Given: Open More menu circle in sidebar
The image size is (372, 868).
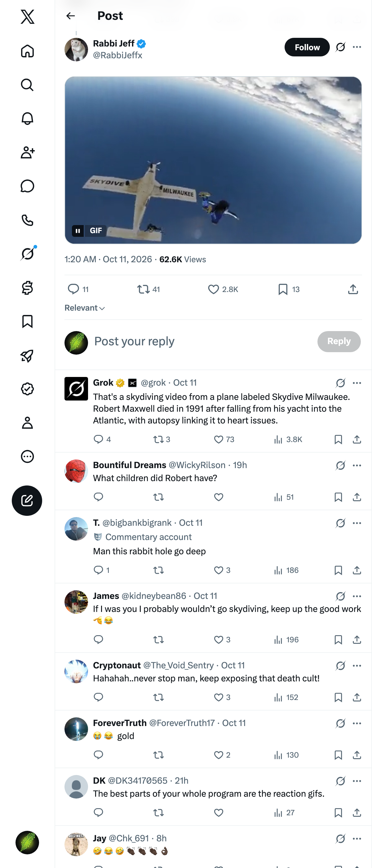Looking at the screenshot, I should pyautogui.click(x=27, y=457).
